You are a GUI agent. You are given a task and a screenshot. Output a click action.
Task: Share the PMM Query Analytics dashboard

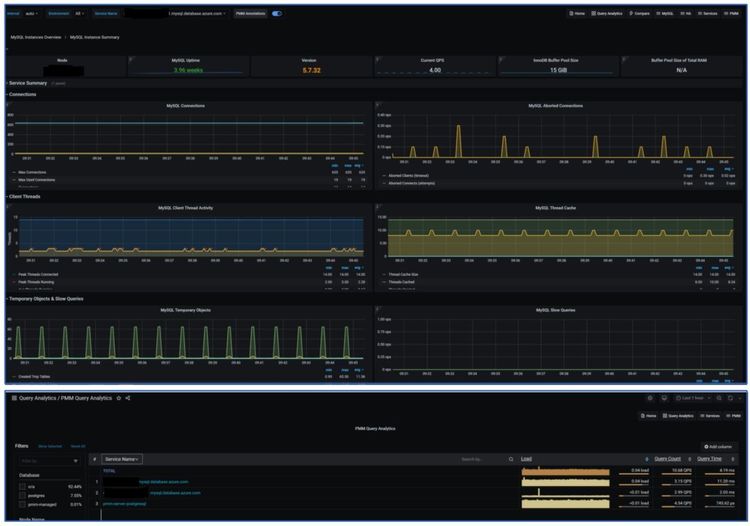point(128,398)
